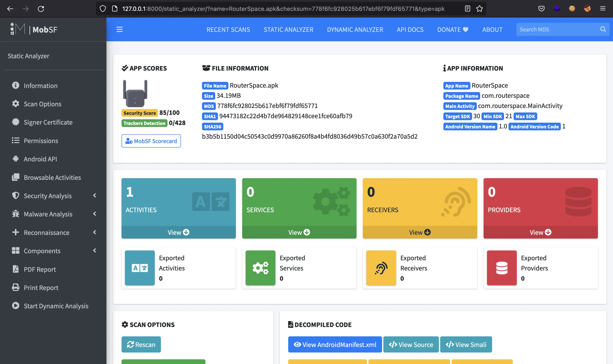Open the browser hamburger application menu
The image size is (613, 364).
(603, 9)
